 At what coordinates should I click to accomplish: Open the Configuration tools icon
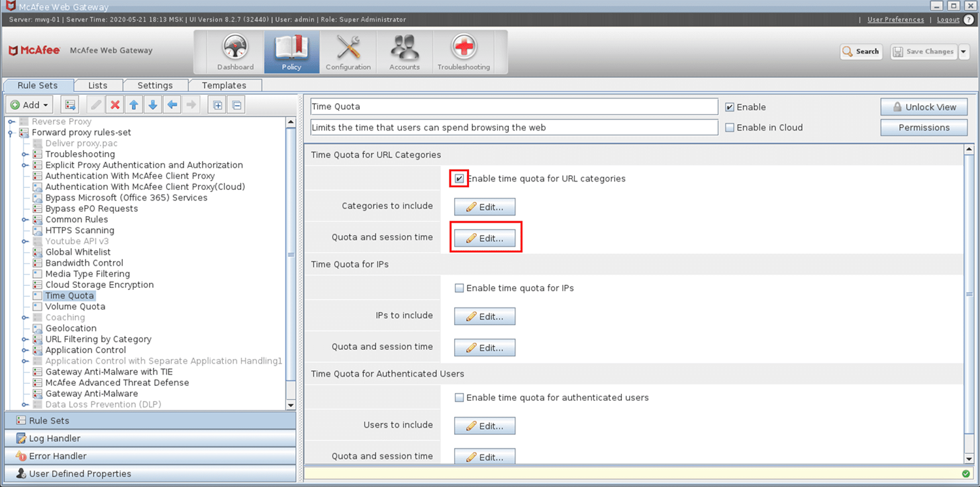[348, 52]
